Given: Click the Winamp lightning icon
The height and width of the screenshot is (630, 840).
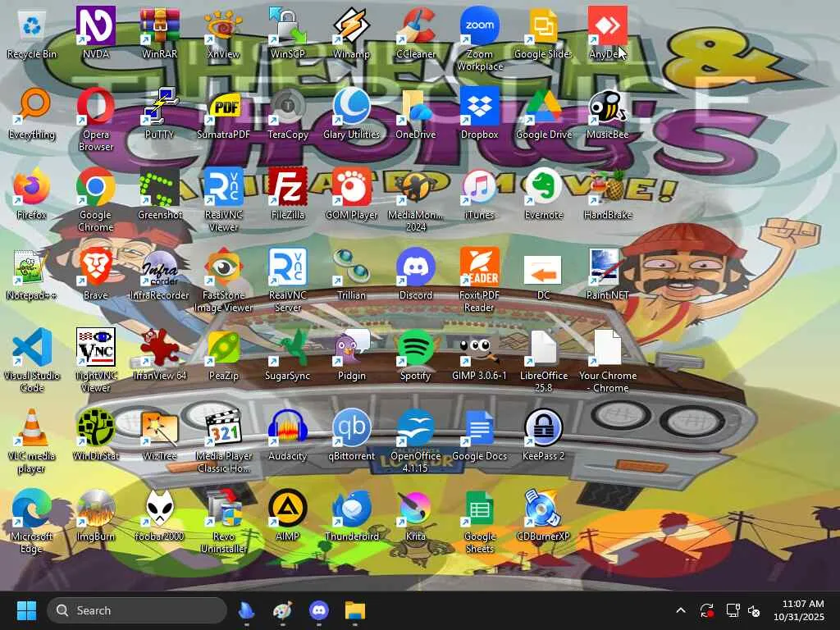Looking at the screenshot, I should 351,25.
